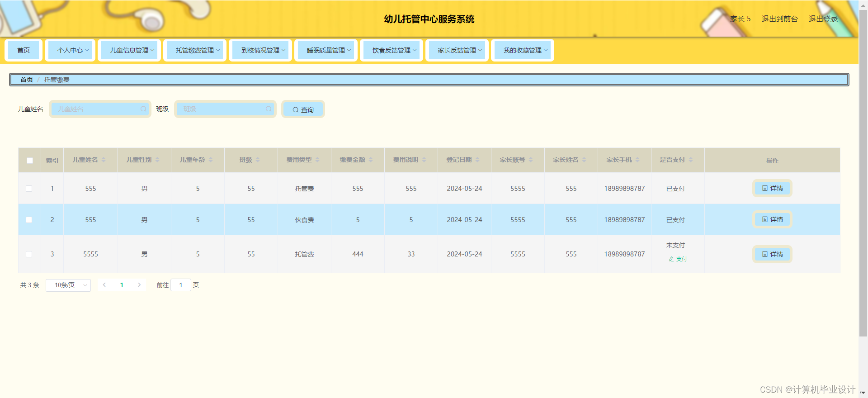
Task: Select page number 1 in pagination
Action: [122, 285]
